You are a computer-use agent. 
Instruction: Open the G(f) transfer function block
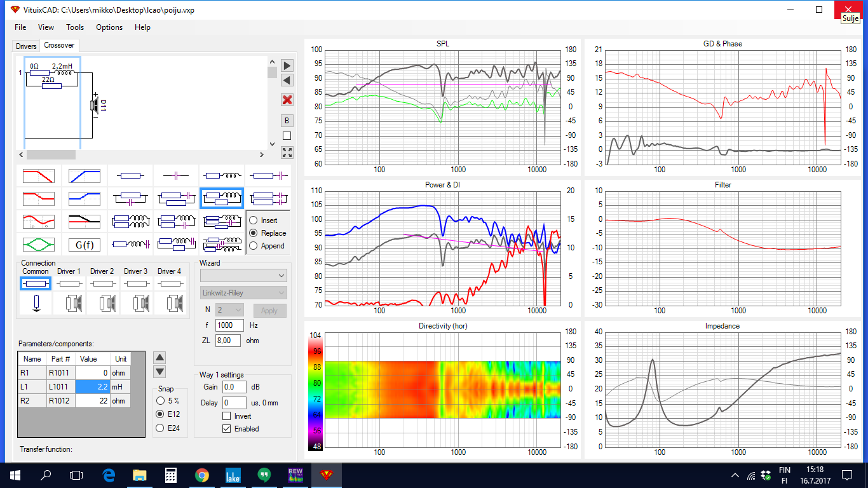pyautogui.click(x=85, y=244)
